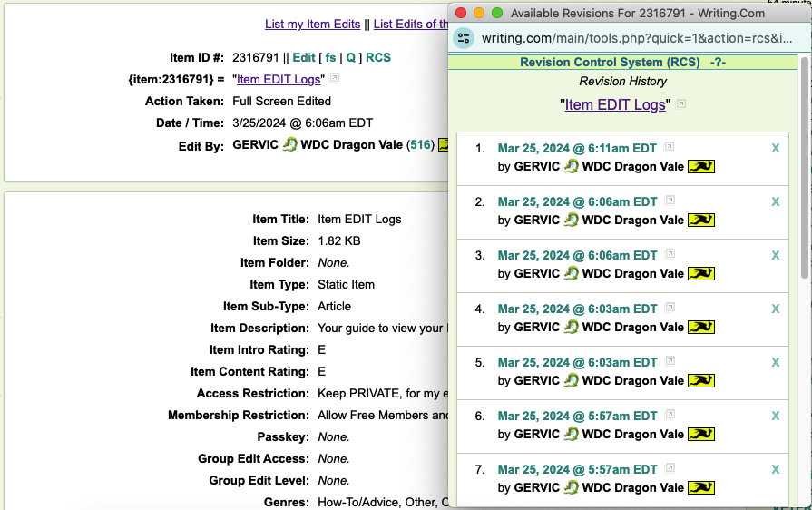Select the fs full screen edit link
The height and width of the screenshot is (510, 812).
(x=330, y=57)
